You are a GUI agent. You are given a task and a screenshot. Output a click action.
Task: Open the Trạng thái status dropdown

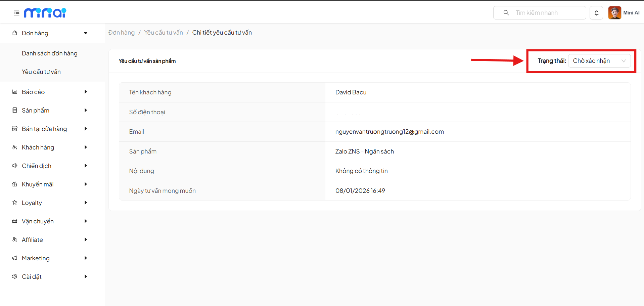pyautogui.click(x=599, y=61)
